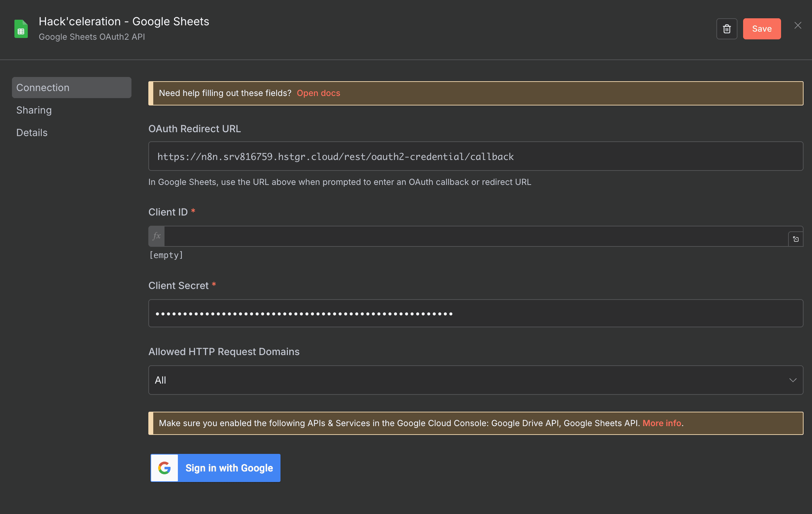Click the fx expression icon in Client ID
The width and height of the screenshot is (812, 514).
click(156, 236)
